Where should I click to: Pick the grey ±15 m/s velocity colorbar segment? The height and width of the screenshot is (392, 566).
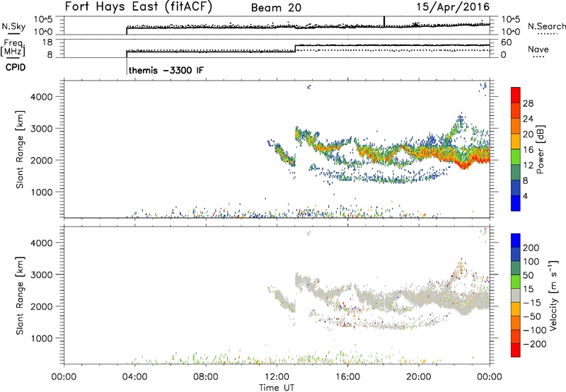pos(516,295)
